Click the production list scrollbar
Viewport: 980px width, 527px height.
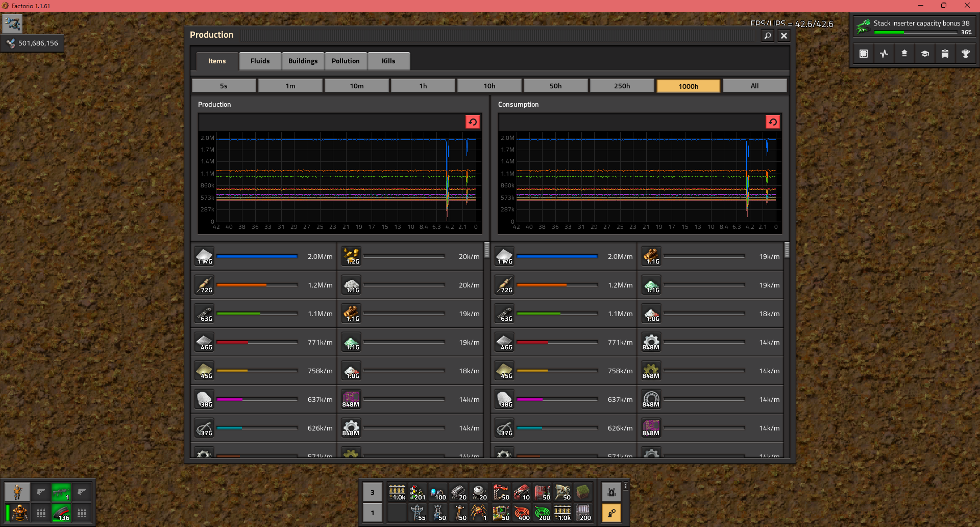[487, 250]
